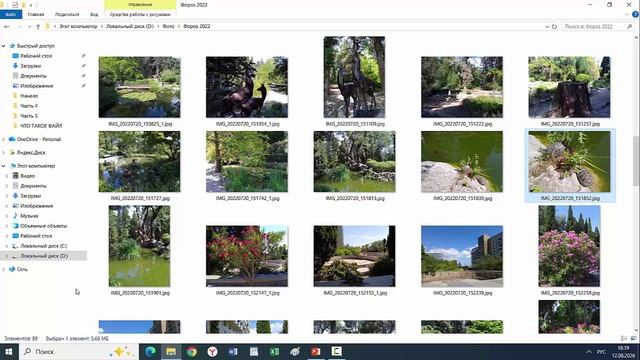Screen dimensions: 640x360
Task: Expand the Яндекс.Диск tree node
Action: tap(4, 153)
